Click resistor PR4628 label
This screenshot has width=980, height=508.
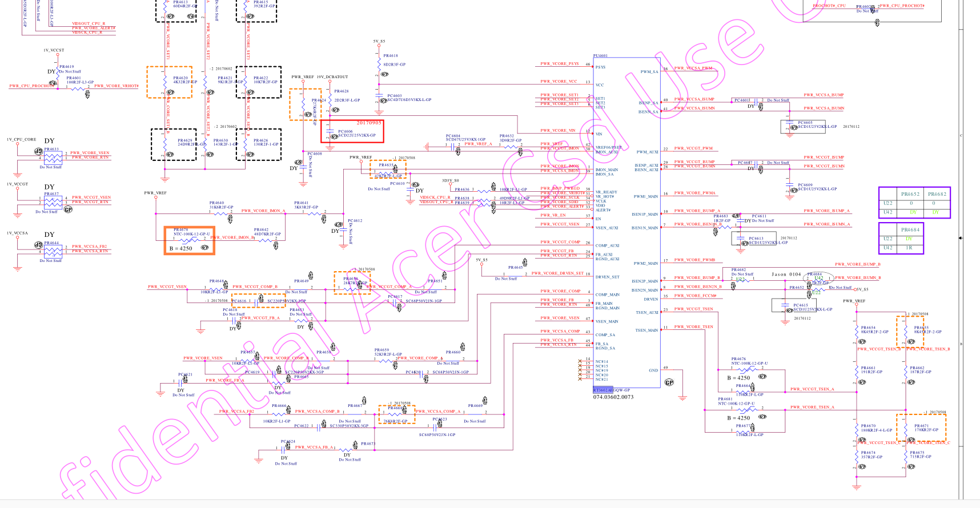342,91
